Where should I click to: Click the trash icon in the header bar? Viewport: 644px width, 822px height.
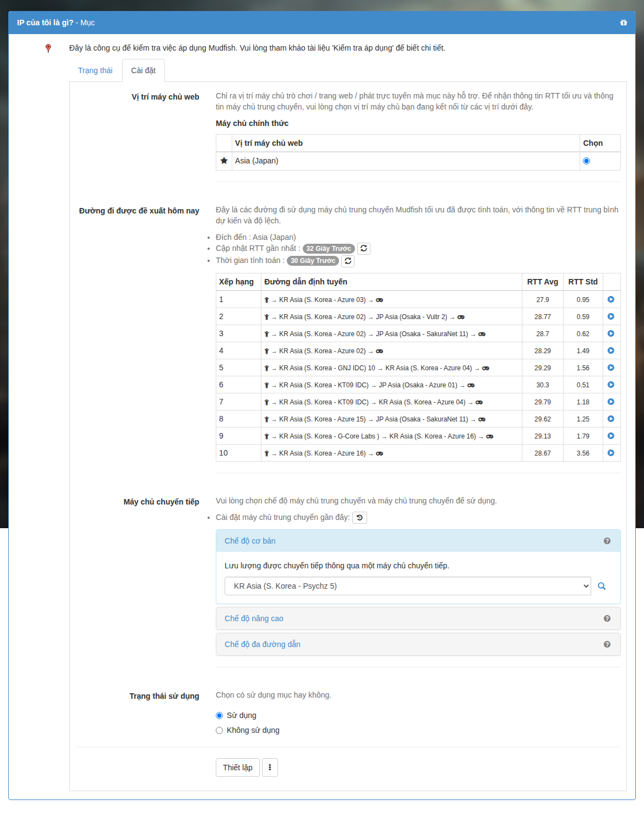[x=624, y=23]
